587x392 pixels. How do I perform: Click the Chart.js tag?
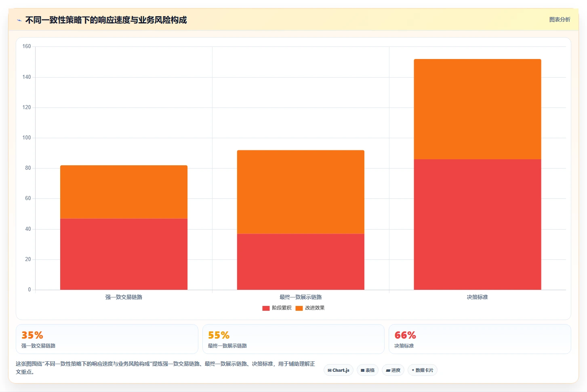tap(339, 370)
